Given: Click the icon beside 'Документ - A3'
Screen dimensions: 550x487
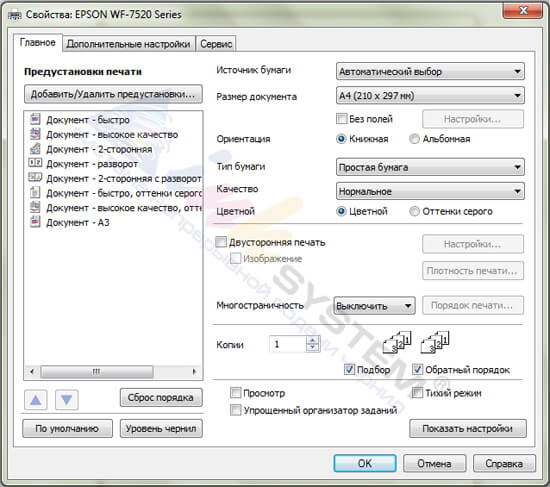Looking at the screenshot, I should click(x=35, y=222).
